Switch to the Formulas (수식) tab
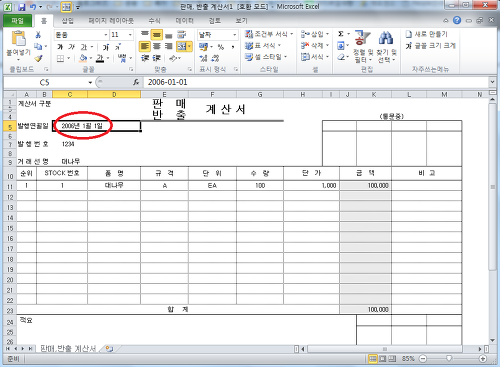Screen dimensions: 500x367 tap(154, 21)
